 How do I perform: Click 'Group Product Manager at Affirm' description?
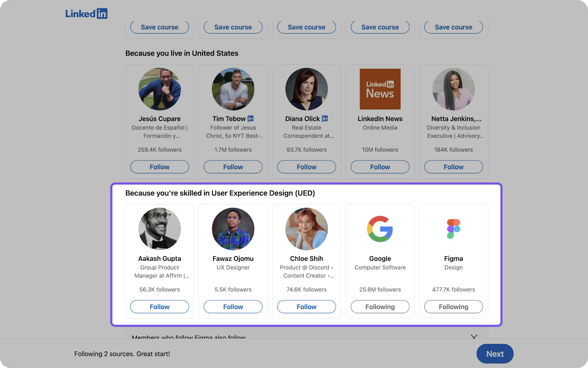[162, 272]
